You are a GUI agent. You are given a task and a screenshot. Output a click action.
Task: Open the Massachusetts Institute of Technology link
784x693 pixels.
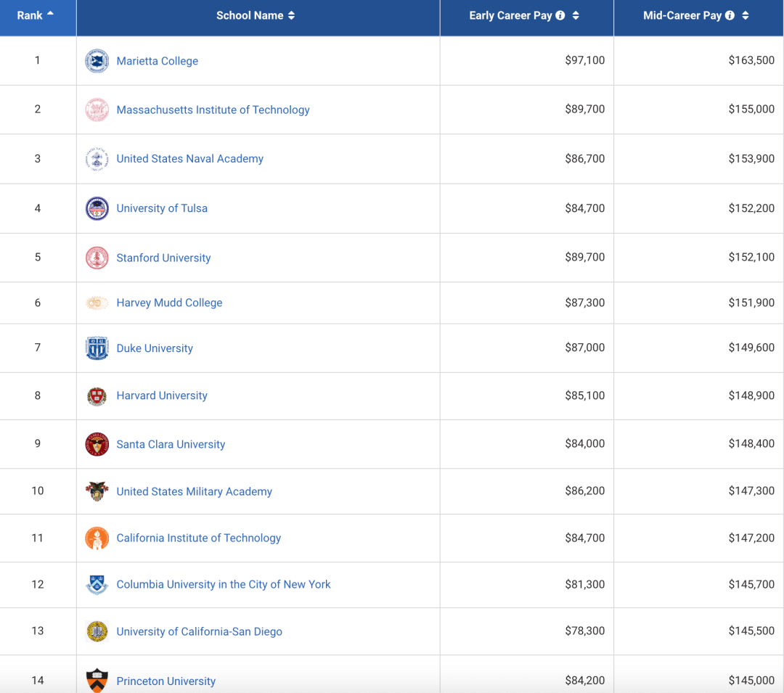(213, 110)
